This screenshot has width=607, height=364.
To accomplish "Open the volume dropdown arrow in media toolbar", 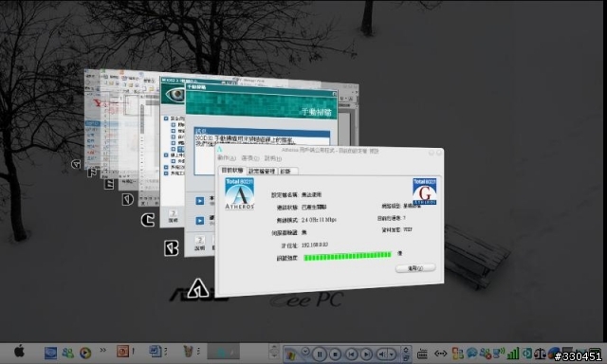I will tap(392, 355).
